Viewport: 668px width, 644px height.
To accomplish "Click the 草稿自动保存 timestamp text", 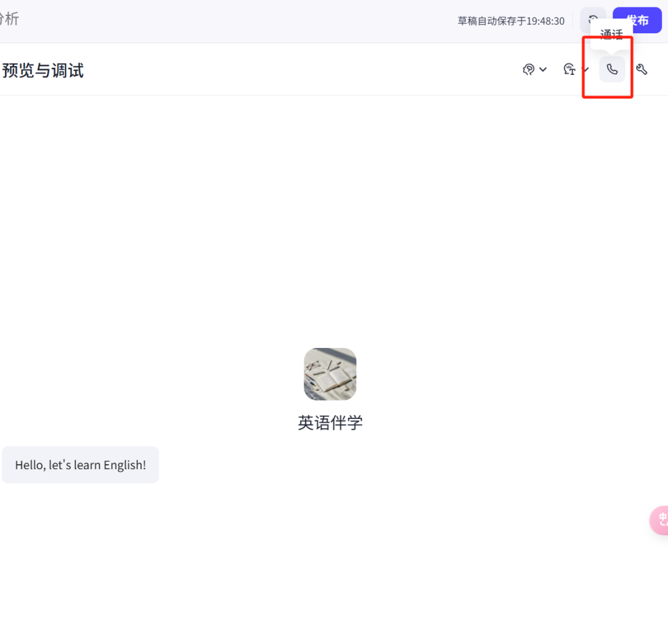I will pos(511,20).
